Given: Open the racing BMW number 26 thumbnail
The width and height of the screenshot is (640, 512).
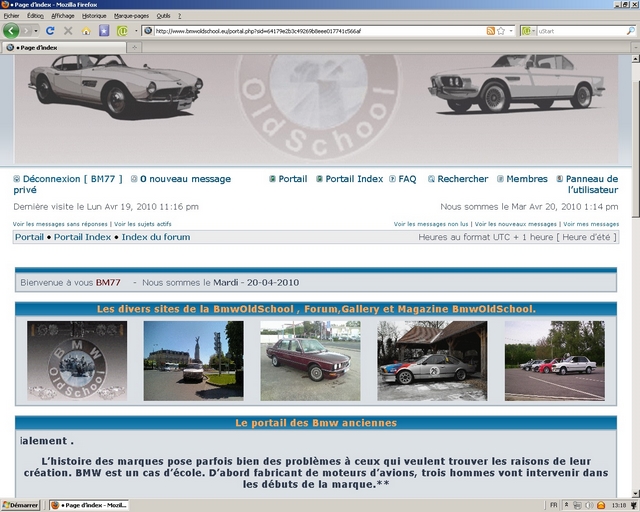Looking at the screenshot, I should (x=432, y=361).
